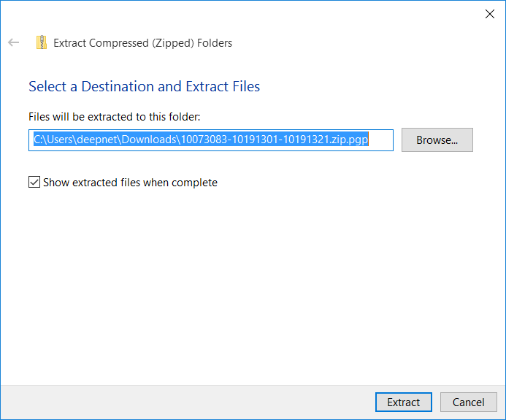Click the "Show extracted files when complete" label
The height and width of the screenshot is (420, 506).
point(130,183)
